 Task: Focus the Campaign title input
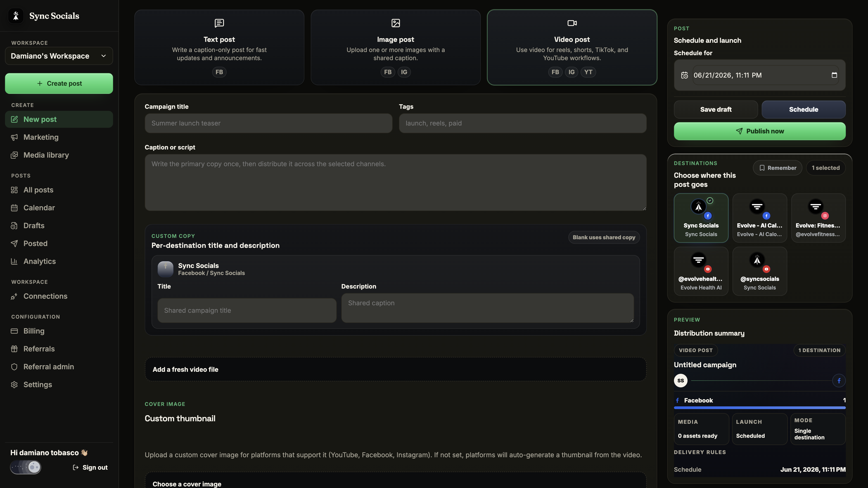(268, 123)
